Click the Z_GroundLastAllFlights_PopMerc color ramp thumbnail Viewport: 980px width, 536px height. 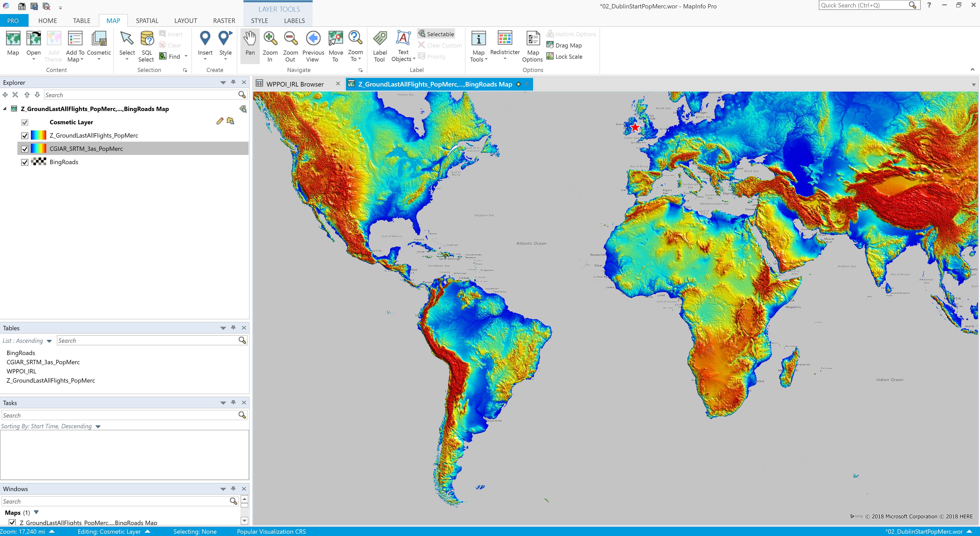(x=38, y=136)
